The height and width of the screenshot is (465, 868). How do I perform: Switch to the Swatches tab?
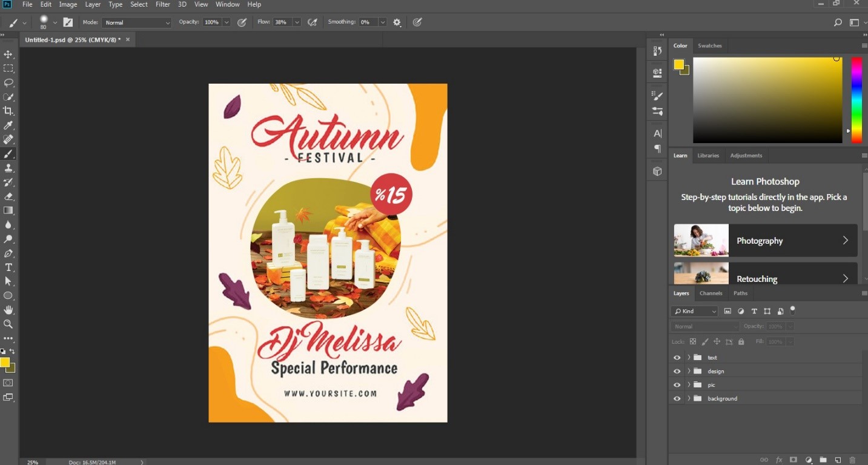[x=709, y=45]
